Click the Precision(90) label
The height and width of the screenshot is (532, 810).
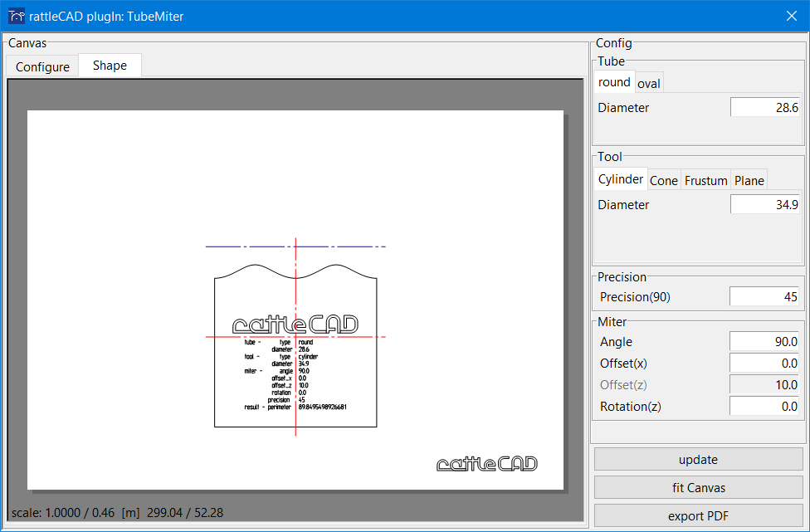[x=635, y=297]
